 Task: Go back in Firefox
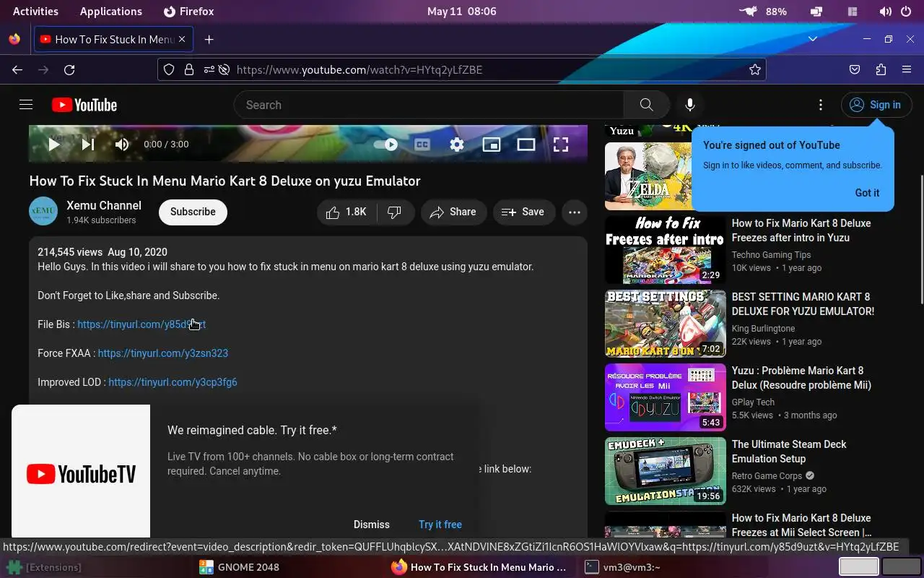[17, 69]
